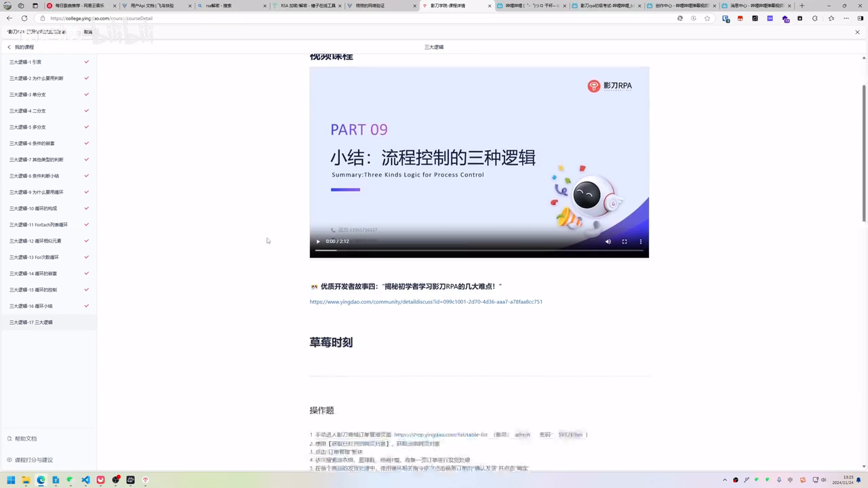Open lesson 三大逻辑-9 为什么要用循环

pos(48,192)
